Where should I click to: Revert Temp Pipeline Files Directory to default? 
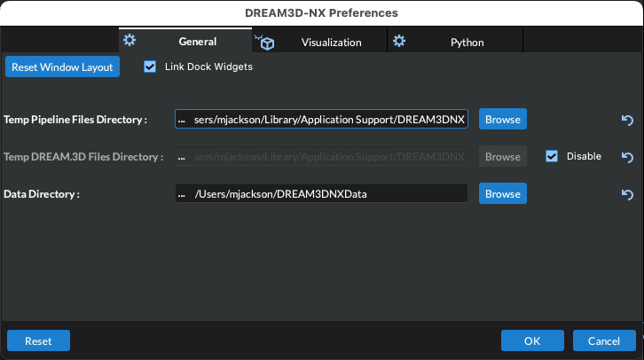pos(627,120)
